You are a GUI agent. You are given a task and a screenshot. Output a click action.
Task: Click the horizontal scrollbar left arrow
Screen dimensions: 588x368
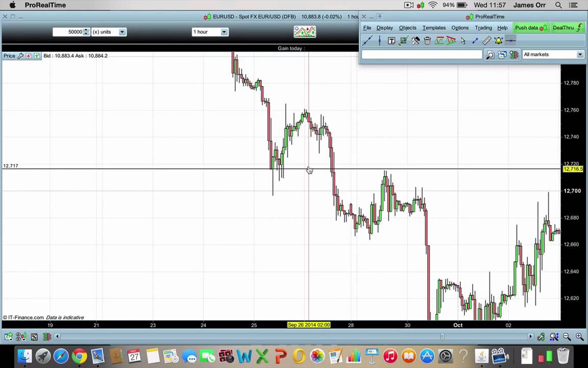(x=57, y=337)
